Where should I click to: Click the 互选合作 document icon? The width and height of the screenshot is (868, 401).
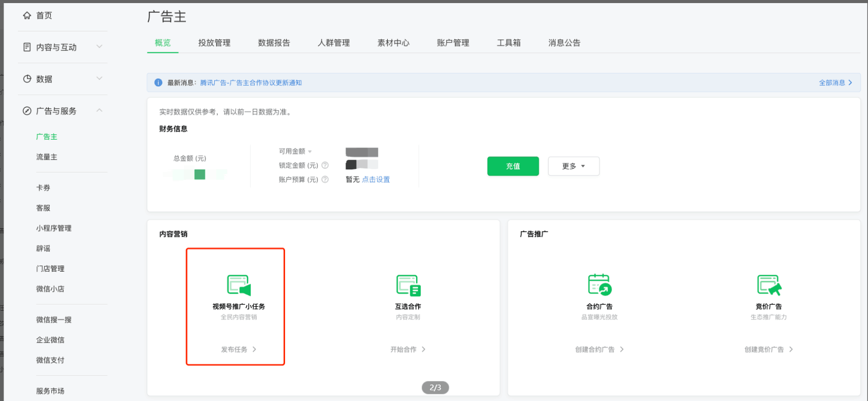pyautogui.click(x=408, y=285)
